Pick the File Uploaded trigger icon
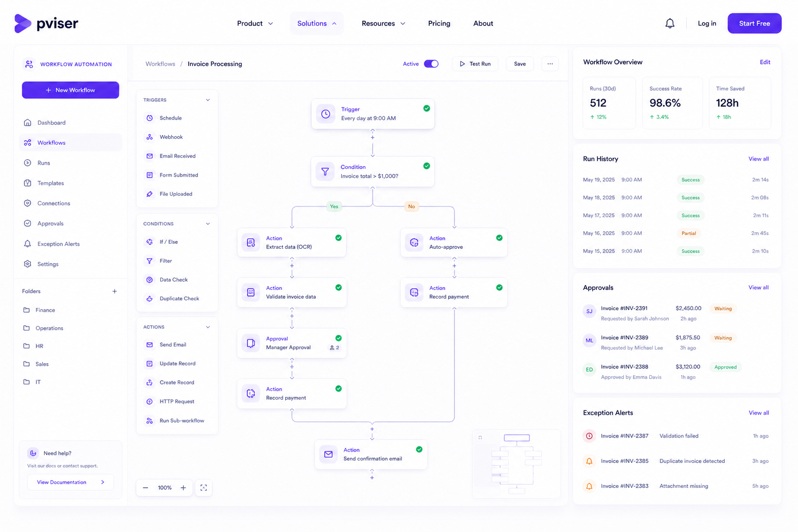 point(150,194)
